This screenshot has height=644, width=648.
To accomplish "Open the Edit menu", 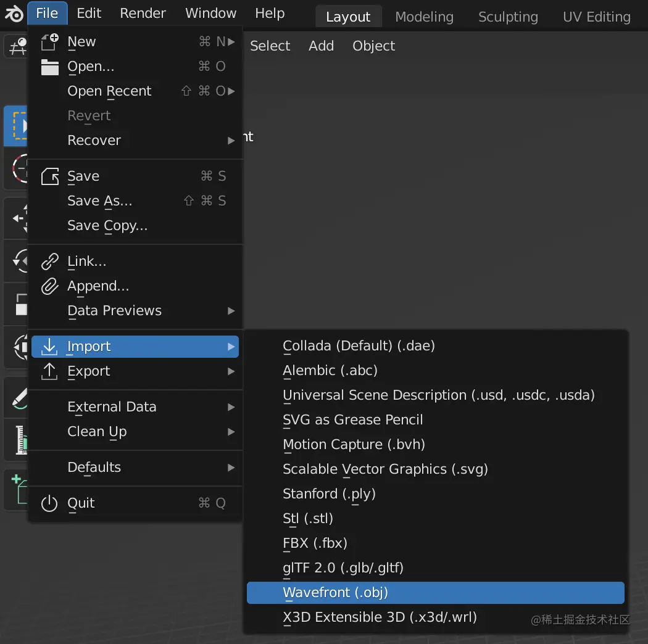I will coord(89,13).
